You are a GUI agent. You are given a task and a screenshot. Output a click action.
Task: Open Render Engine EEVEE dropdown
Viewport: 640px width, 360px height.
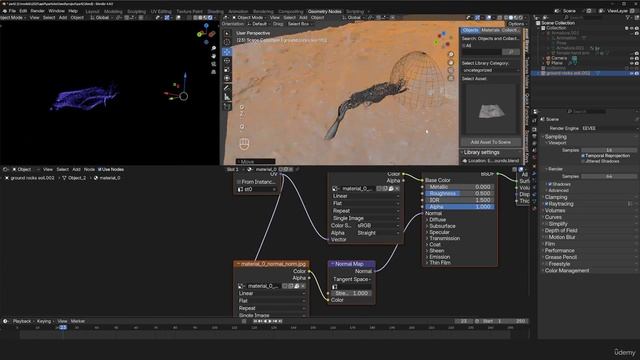609,128
